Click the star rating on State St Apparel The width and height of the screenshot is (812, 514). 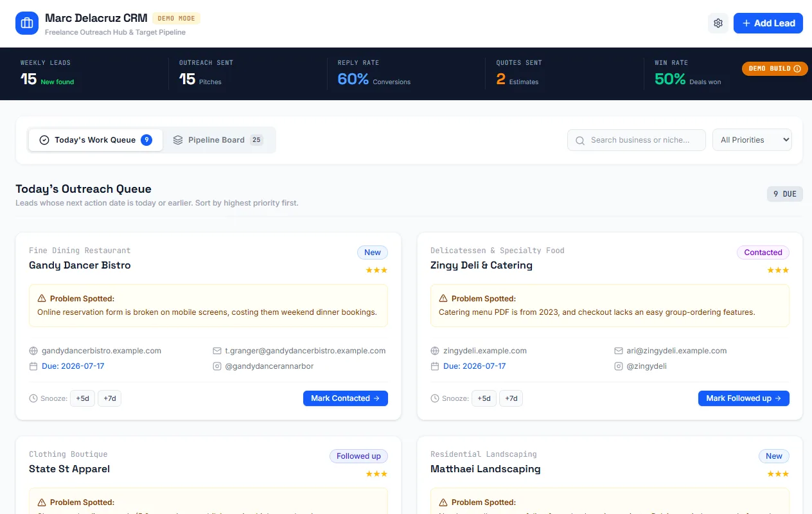[376, 474]
